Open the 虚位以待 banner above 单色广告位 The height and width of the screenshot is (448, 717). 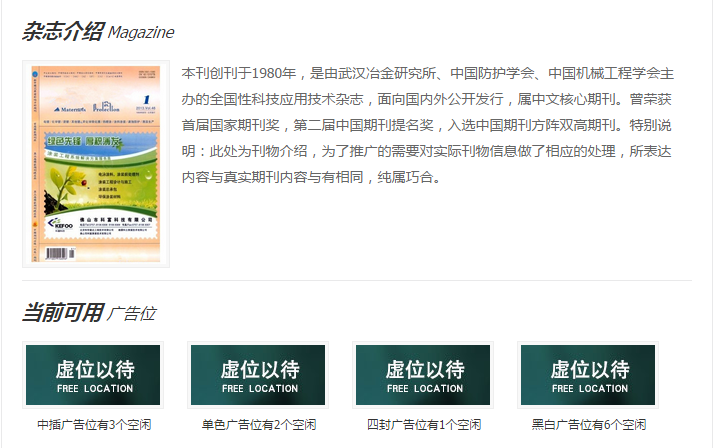[258, 375]
